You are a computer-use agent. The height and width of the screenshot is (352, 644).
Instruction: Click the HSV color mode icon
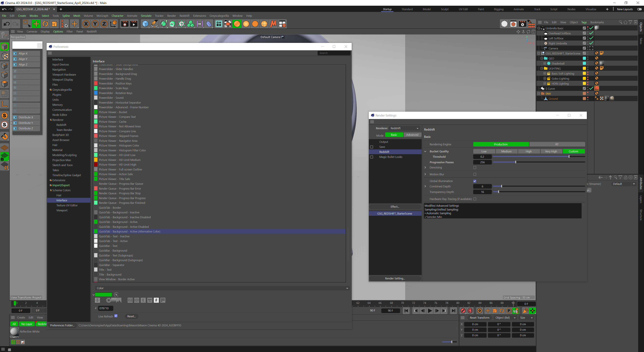[137, 300]
